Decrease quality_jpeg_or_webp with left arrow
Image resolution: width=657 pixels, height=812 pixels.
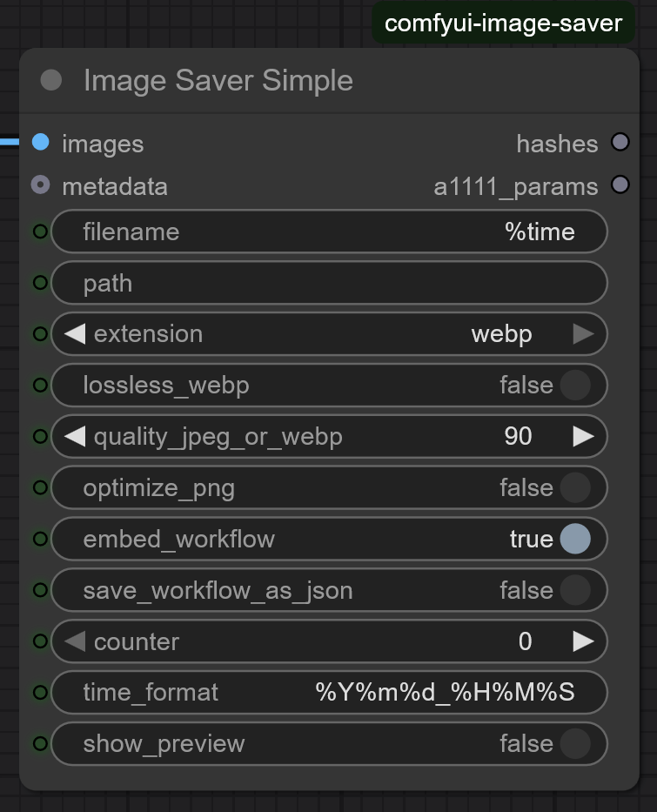tap(75, 437)
